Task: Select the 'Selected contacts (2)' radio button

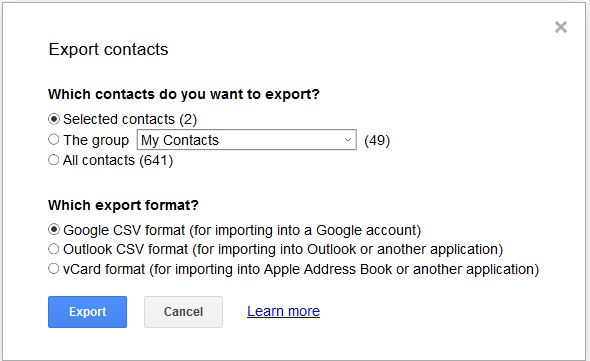Action: pyautogui.click(x=54, y=119)
